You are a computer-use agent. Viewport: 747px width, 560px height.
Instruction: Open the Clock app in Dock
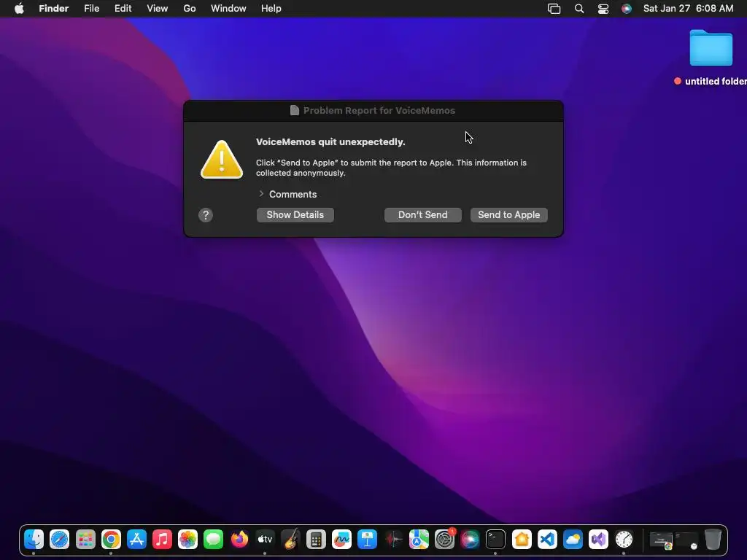tap(624, 540)
